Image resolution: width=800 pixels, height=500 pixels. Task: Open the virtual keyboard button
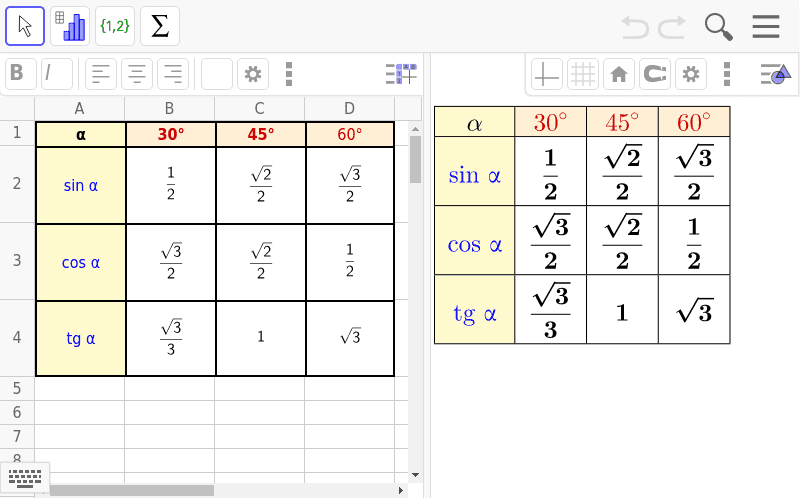[25, 478]
